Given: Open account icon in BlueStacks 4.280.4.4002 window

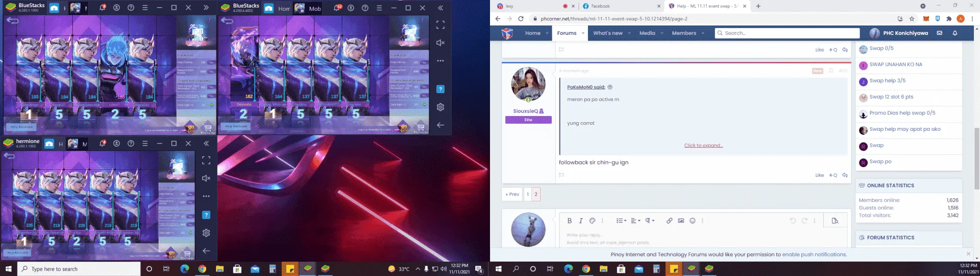Looking at the screenshot, I should point(351,8).
